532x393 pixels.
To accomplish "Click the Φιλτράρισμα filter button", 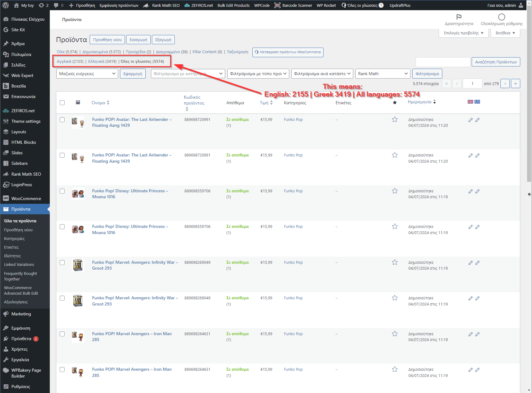I will [x=427, y=74].
